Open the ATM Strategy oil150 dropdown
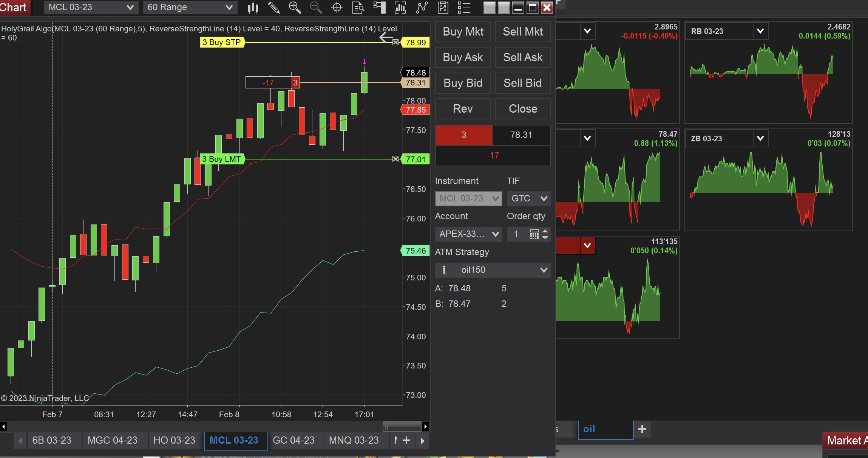 coord(544,270)
